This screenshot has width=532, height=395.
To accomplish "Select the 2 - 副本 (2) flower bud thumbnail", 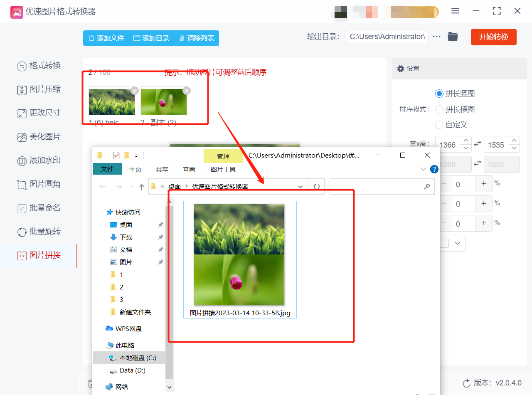I will 164,102.
